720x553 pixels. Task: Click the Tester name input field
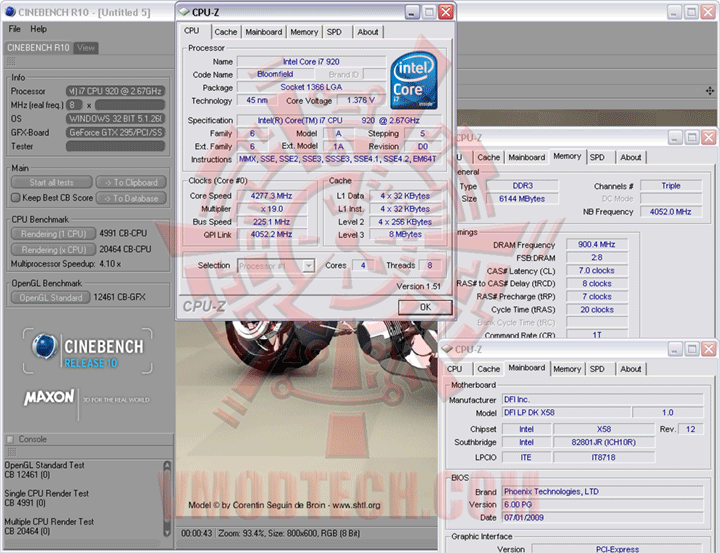coord(115,146)
